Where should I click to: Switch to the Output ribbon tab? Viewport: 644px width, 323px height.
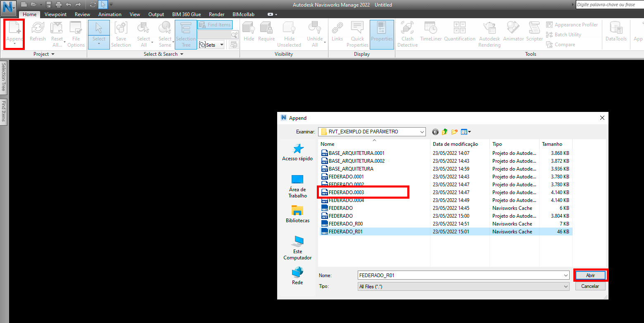(156, 14)
